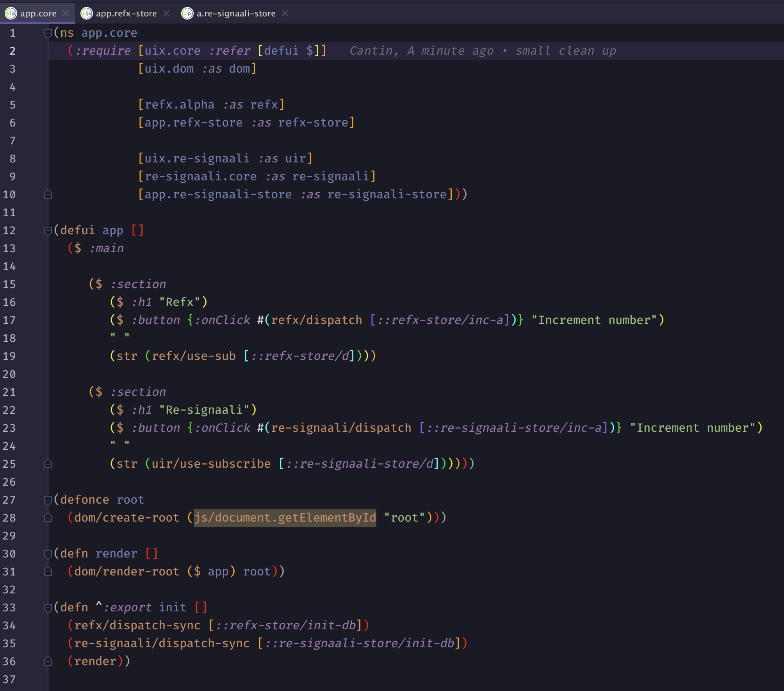Image resolution: width=784 pixels, height=691 pixels.
Task: Click the fold end marker on line 36
Action: pos(48,661)
